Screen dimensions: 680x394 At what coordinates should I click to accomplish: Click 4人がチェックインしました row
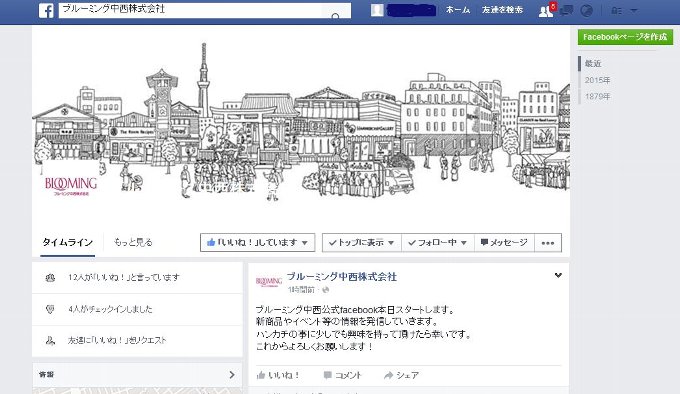pyautogui.click(x=137, y=309)
